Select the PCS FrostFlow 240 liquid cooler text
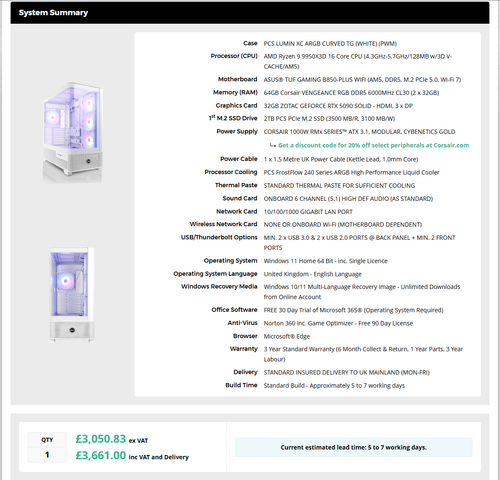 click(351, 172)
